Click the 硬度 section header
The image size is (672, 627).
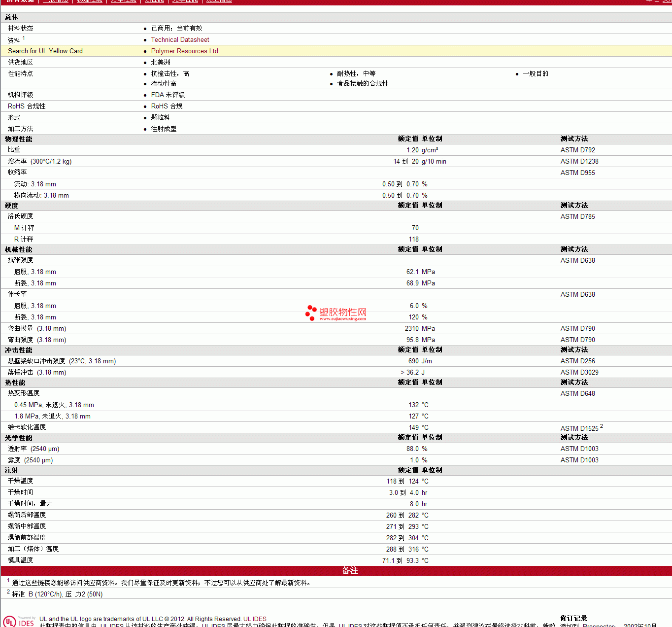12,206
